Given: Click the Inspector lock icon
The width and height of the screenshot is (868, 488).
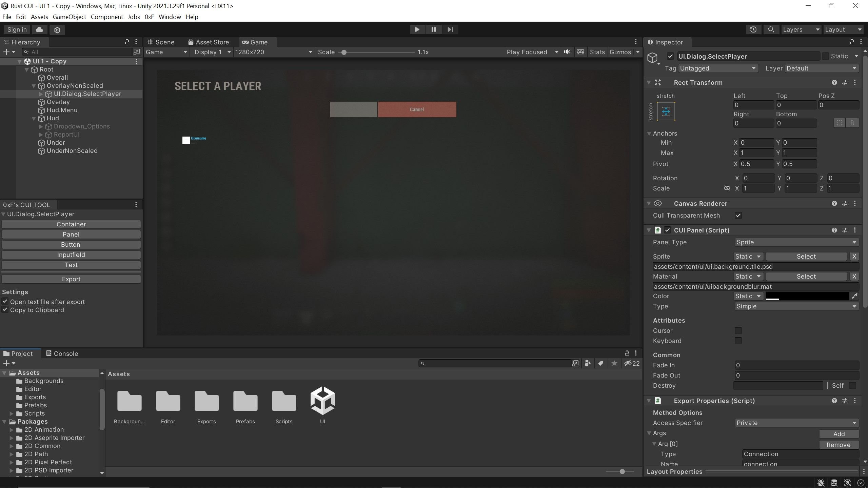Looking at the screenshot, I should coord(852,42).
